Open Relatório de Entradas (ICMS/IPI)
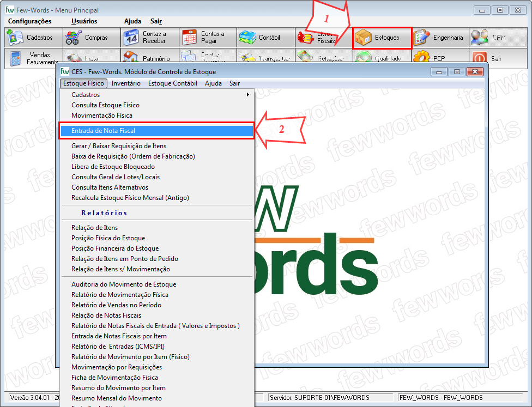Image resolution: width=532 pixels, height=407 pixels. point(118,347)
